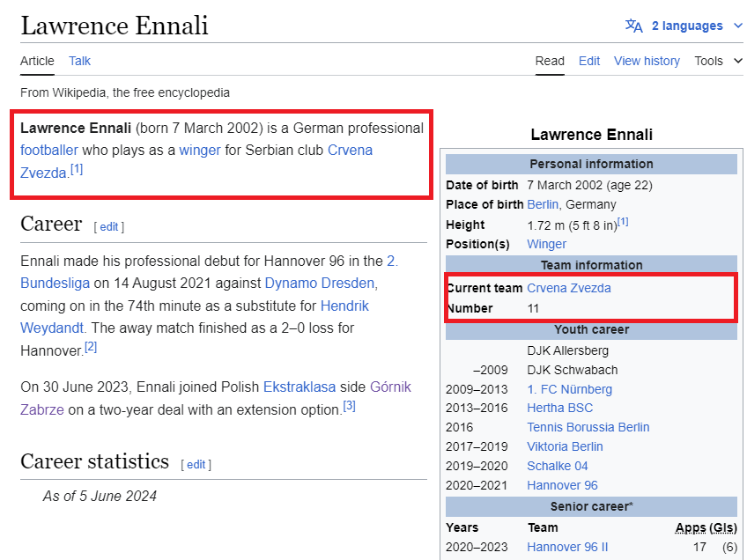747x560 pixels.
Task: Click the 2009–2013 years cell
Action: pos(477,389)
